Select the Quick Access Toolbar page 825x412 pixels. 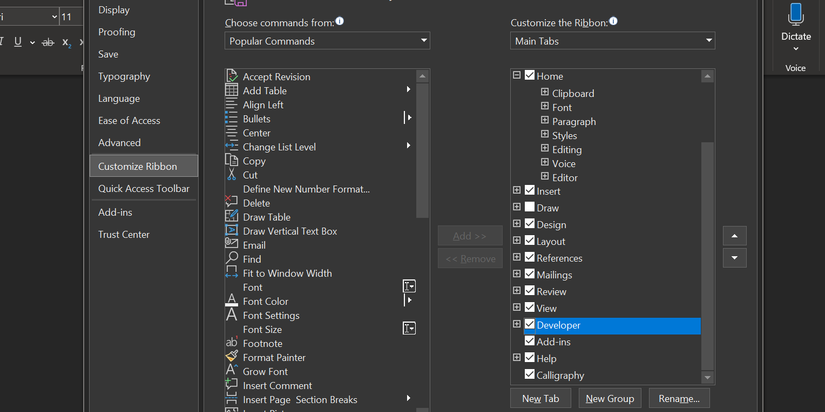(144, 188)
